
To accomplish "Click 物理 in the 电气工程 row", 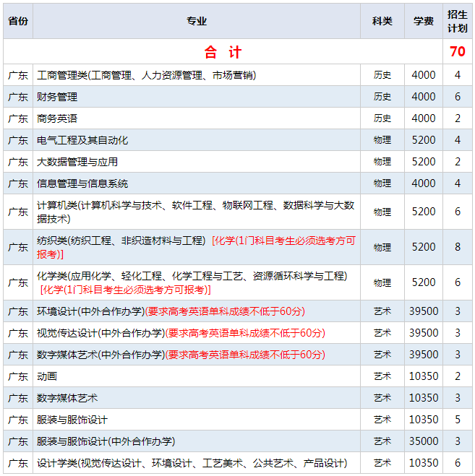I will click(382, 140).
